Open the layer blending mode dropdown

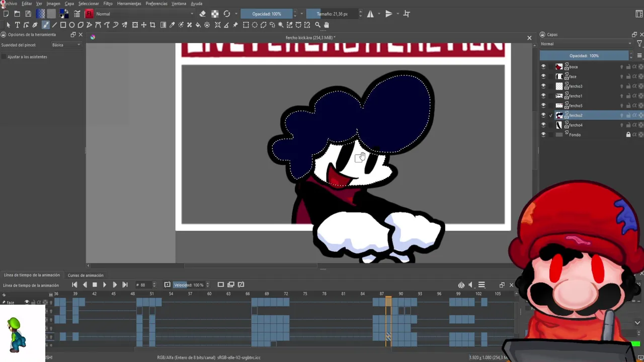click(587, 44)
